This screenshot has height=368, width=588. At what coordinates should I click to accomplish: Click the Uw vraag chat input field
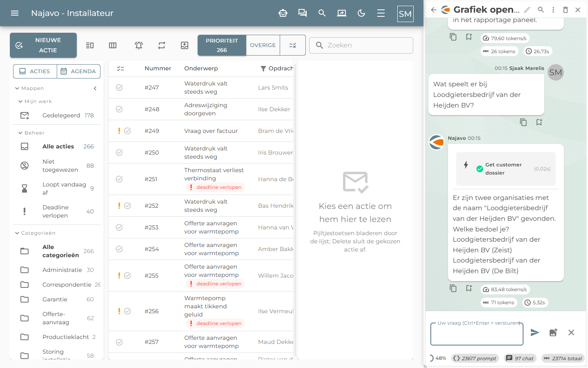(x=477, y=334)
